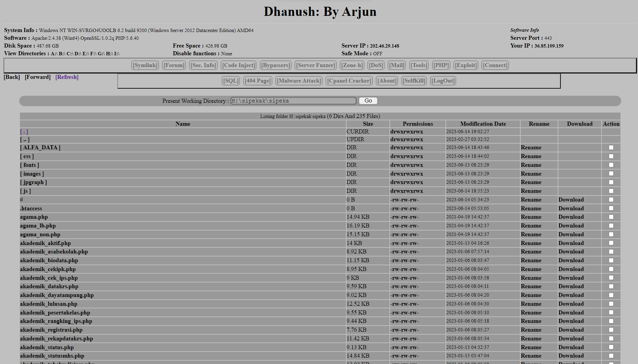
Task: Open the Forum menu item
Action: [174, 65]
